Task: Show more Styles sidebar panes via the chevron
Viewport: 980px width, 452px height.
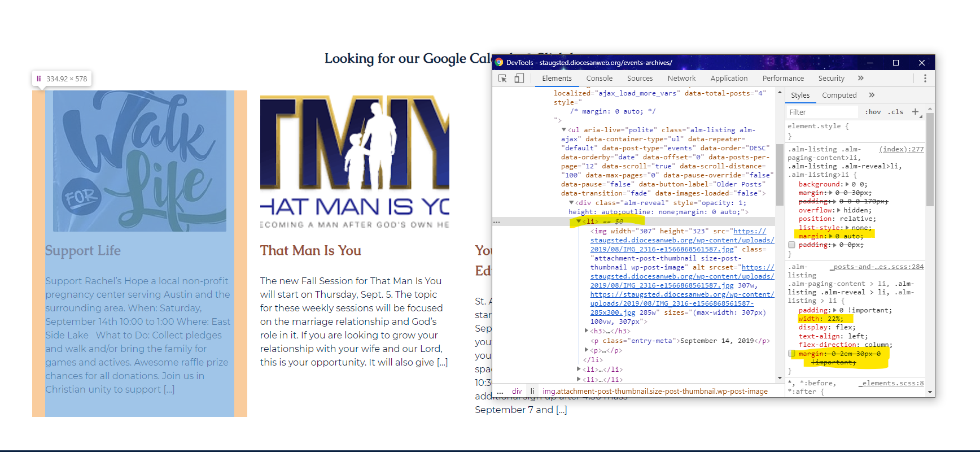Action: (x=872, y=95)
